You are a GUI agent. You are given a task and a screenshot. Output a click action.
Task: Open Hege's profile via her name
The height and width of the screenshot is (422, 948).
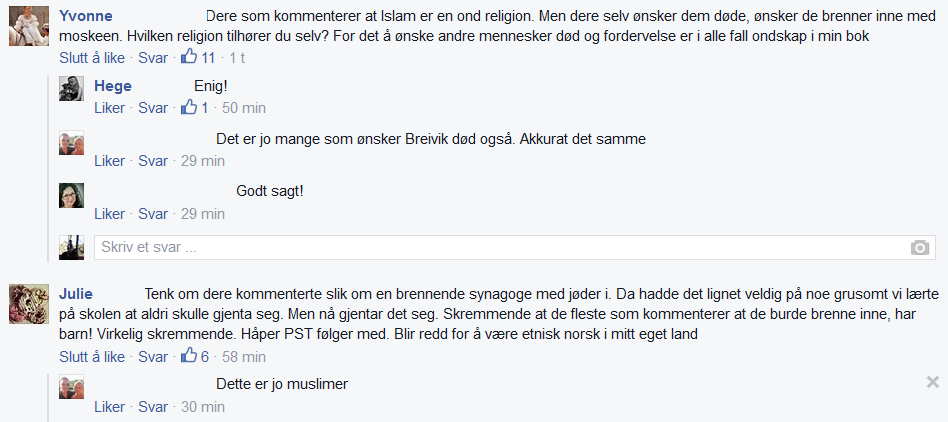coord(113,86)
